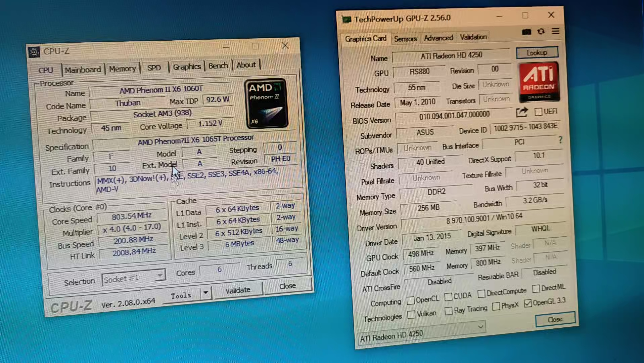Switch to the Advanced tab in GPU-Z

pyautogui.click(x=438, y=38)
